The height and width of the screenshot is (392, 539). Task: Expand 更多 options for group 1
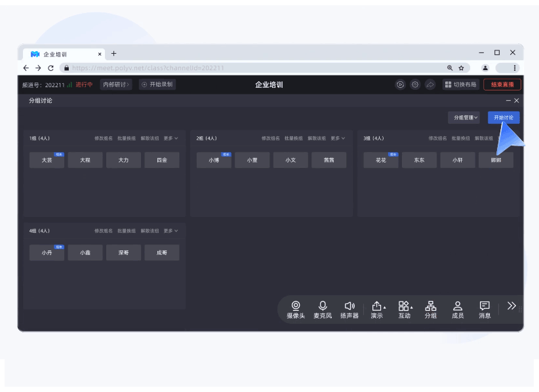pyautogui.click(x=169, y=138)
